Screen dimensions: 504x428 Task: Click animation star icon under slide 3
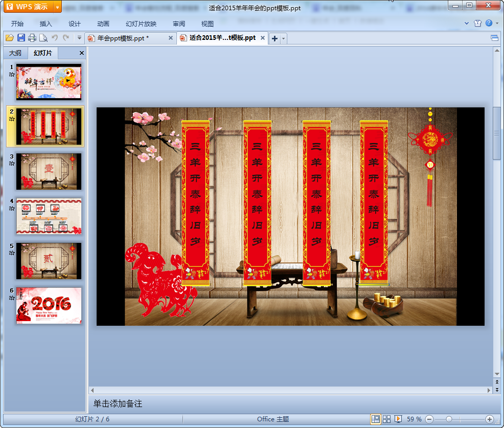coord(12,164)
